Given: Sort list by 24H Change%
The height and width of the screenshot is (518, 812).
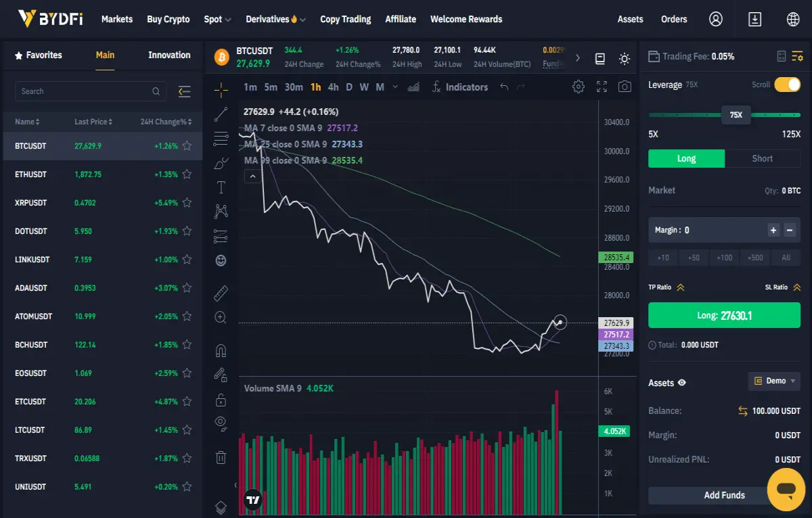Looking at the screenshot, I should tap(166, 122).
